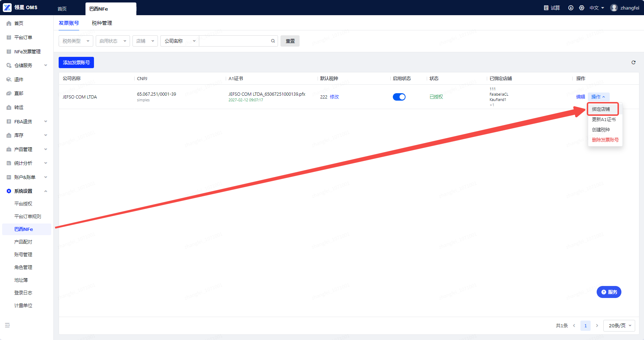The width and height of the screenshot is (644, 340).
Task: Switch to the 税种管理 tab
Action: tap(102, 23)
